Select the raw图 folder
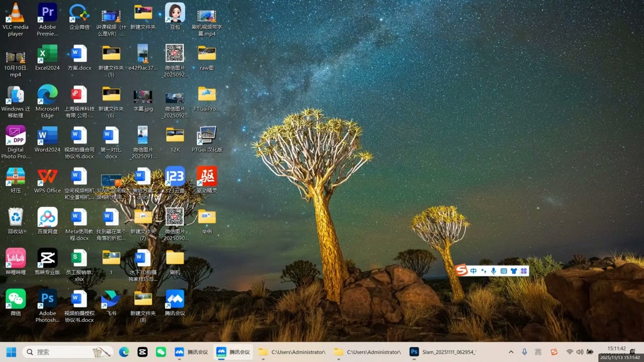This screenshot has height=362, width=644. coord(207,57)
